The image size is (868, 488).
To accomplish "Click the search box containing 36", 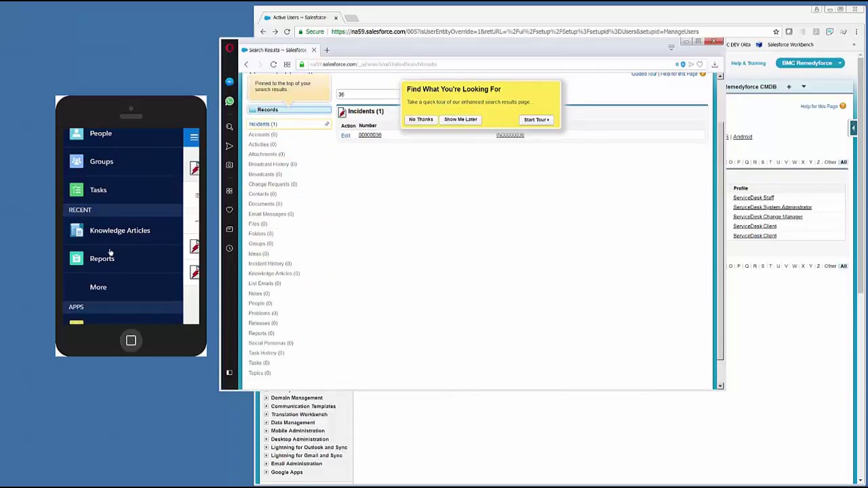I will 370,94.
